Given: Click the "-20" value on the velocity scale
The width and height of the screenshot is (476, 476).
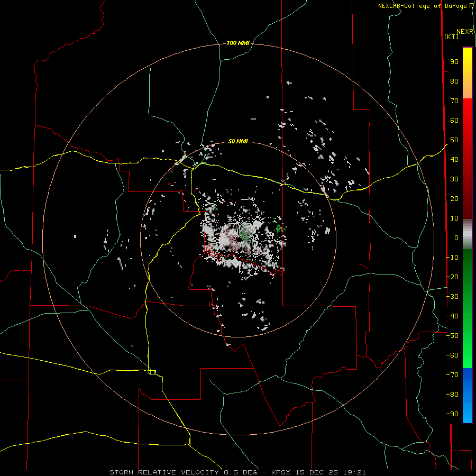Looking at the screenshot, I should tap(452, 277).
